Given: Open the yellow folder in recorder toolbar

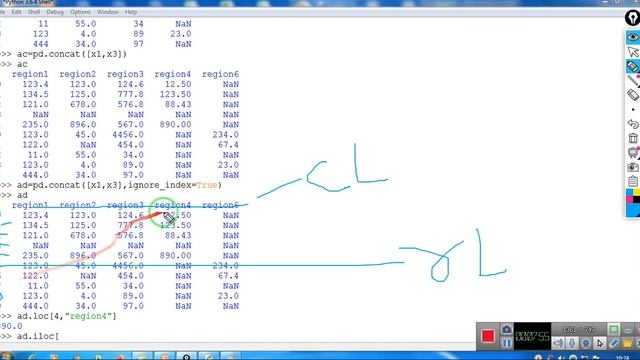Looking at the screenshot, I should 627,343.
